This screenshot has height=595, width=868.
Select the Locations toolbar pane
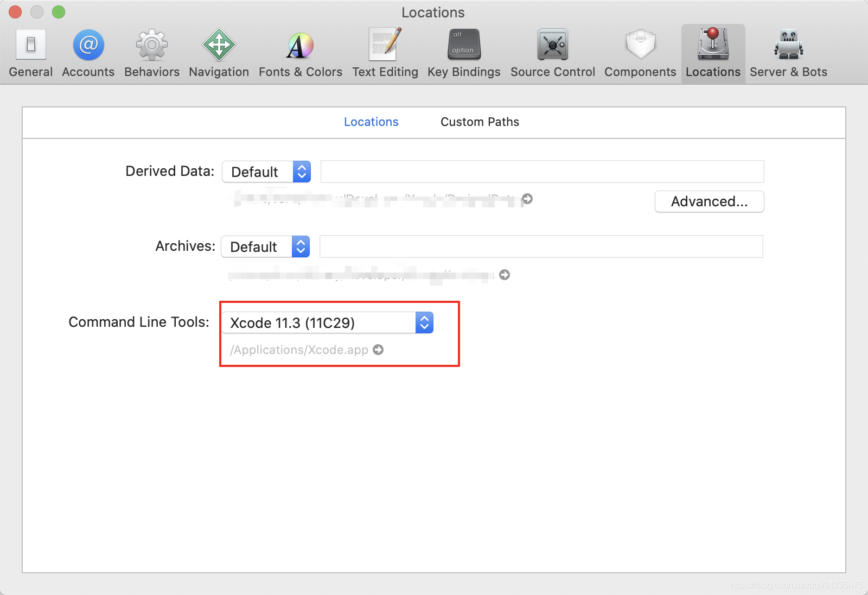point(713,54)
